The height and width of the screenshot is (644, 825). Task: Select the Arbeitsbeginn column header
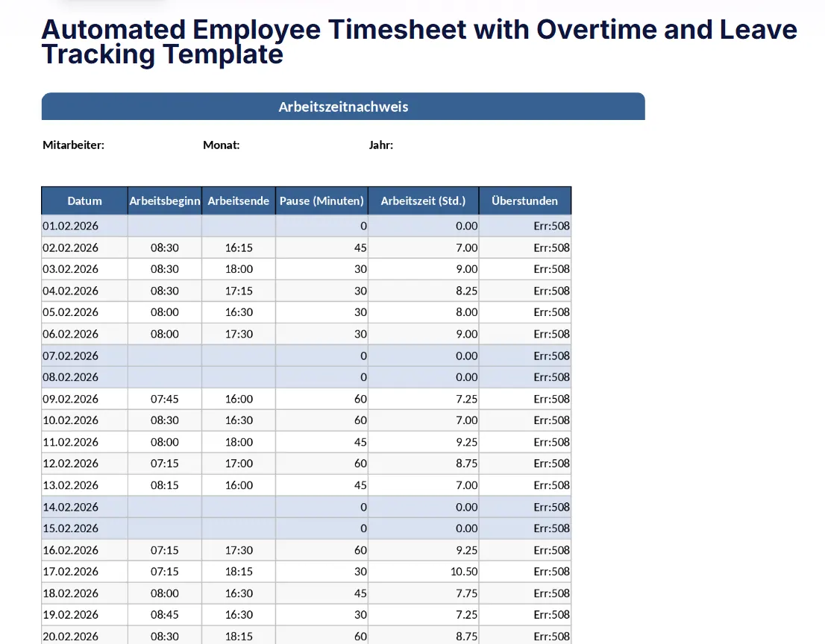tap(165, 201)
